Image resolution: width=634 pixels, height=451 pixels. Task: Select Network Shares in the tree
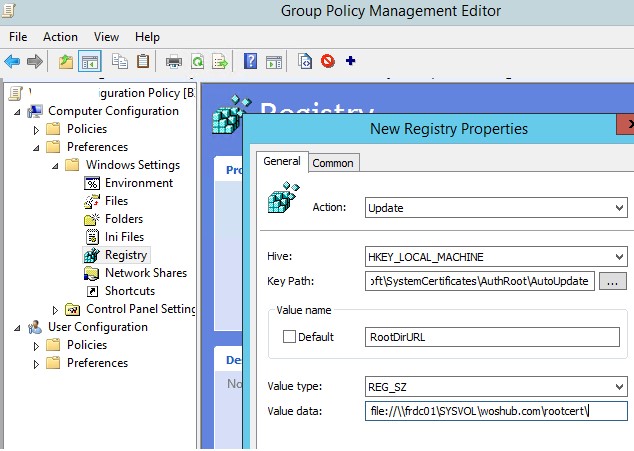point(145,273)
